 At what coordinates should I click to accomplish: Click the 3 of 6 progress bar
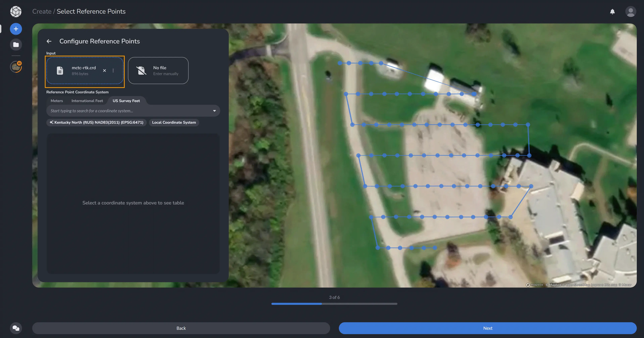(334, 304)
